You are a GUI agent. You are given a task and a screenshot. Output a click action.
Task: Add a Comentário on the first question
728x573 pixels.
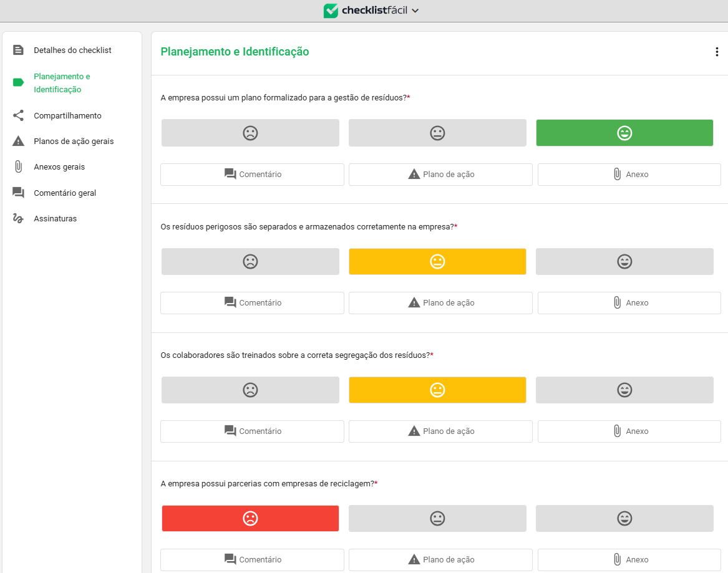[x=252, y=174]
